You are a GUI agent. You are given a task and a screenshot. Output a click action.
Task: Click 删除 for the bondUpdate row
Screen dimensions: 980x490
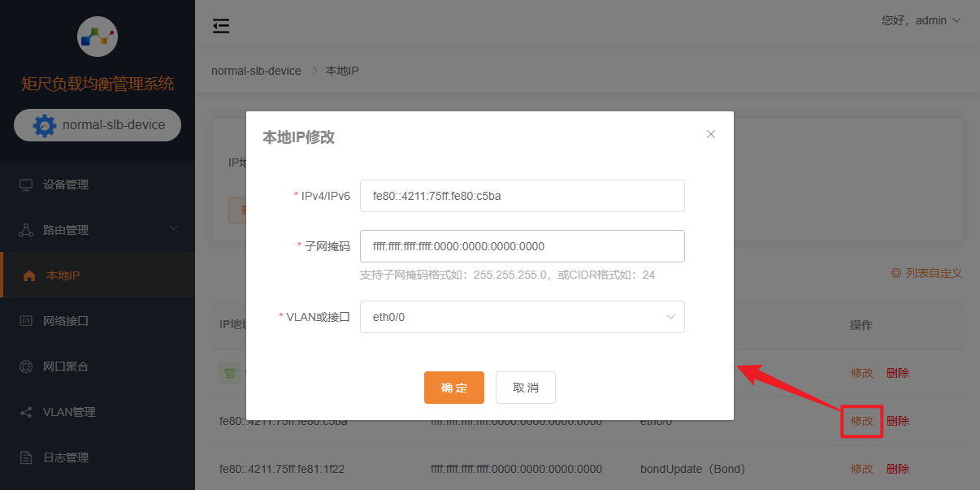(x=897, y=469)
